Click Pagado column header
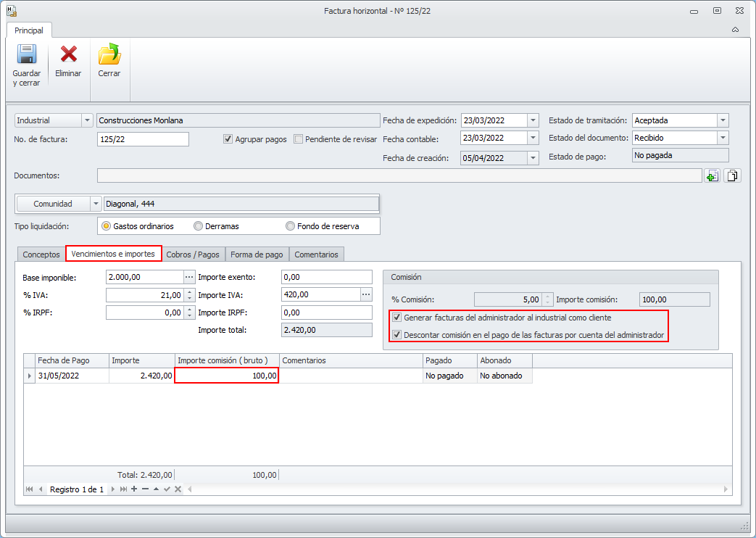The image size is (756, 538). click(x=449, y=360)
